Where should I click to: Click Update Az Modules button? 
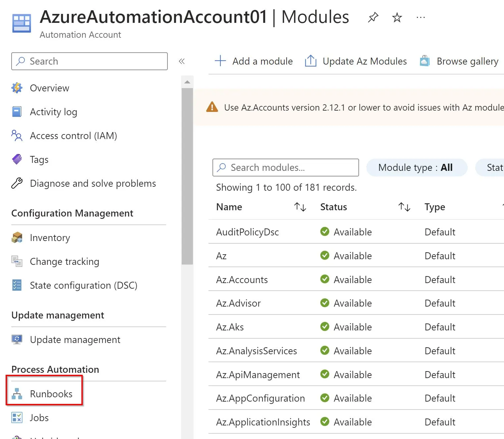coord(356,61)
